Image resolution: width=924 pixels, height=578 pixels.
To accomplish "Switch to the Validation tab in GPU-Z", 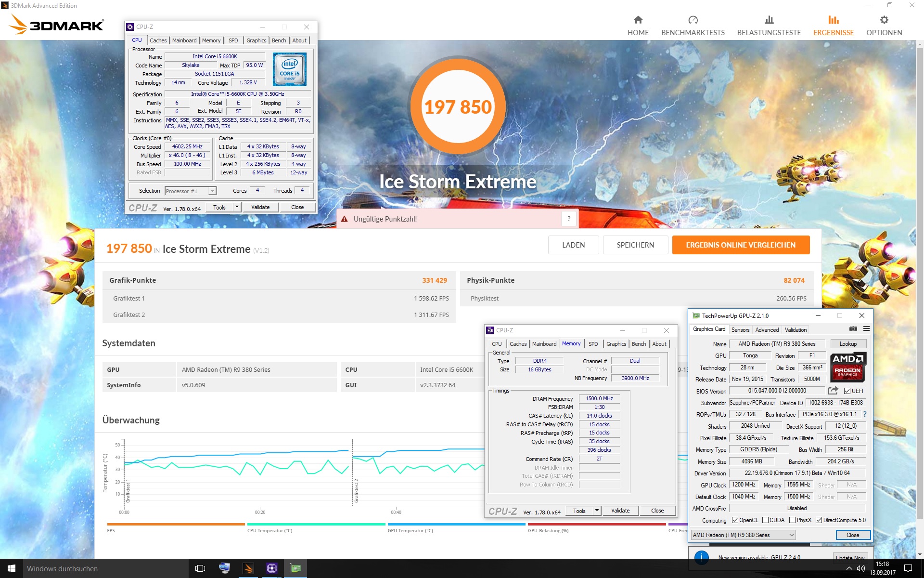I will tap(796, 330).
